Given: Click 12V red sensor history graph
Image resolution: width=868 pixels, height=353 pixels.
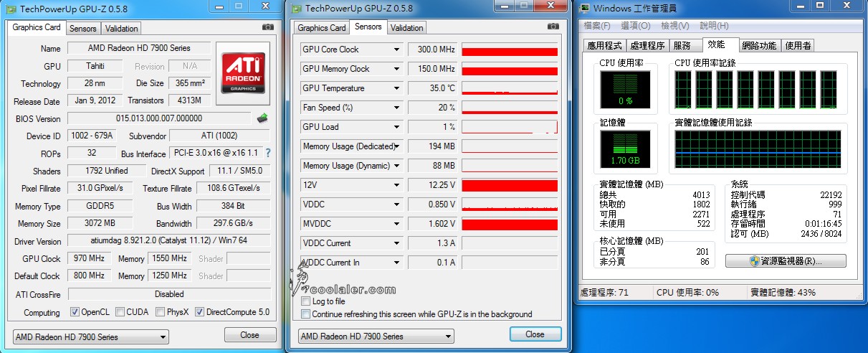Looking at the screenshot, I should [510, 185].
